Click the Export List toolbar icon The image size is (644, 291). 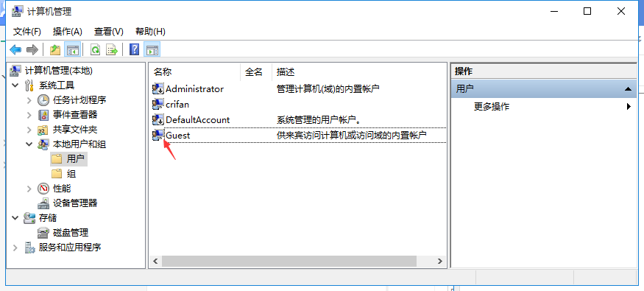pyautogui.click(x=112, y=50)
